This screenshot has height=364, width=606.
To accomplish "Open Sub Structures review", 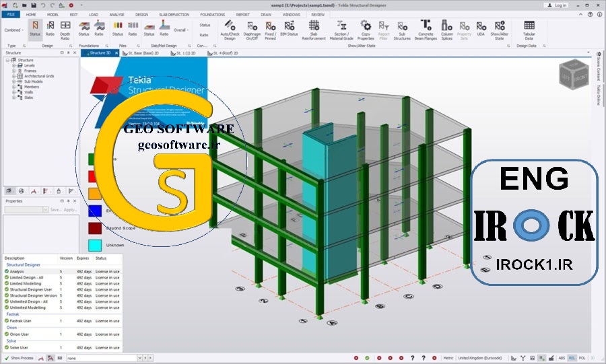I will pos(402,30).
